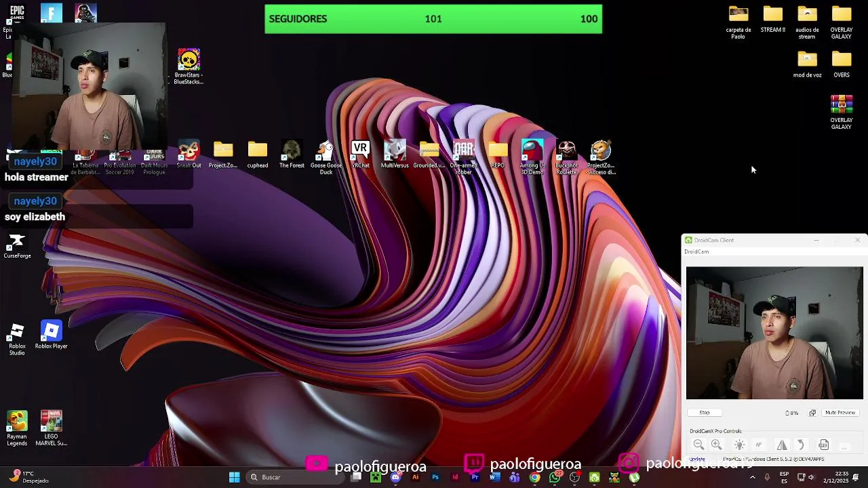Open Adobe Illustrator from the taskbar

pyautogui.click(x=416, y=477)
